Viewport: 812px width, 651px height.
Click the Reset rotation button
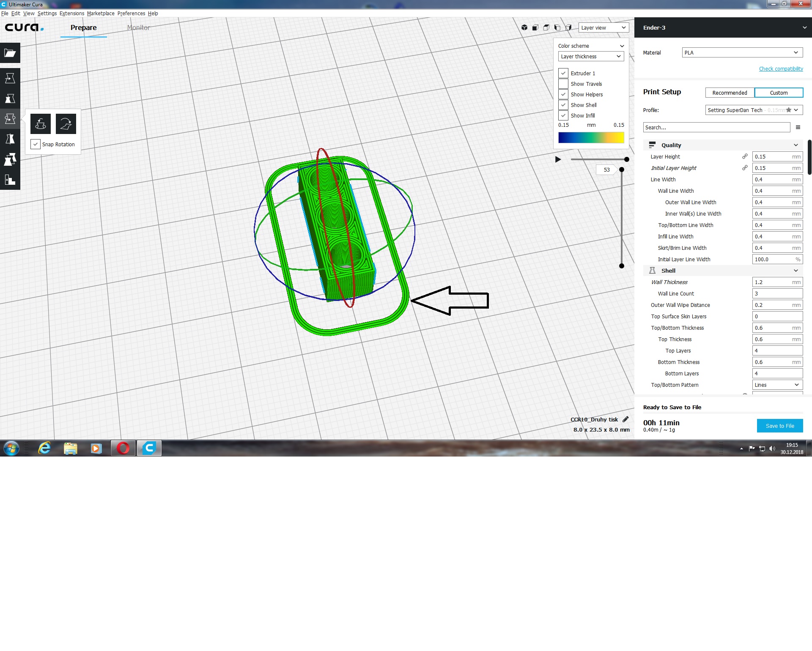pyautogui.click(x=41, y=124)
